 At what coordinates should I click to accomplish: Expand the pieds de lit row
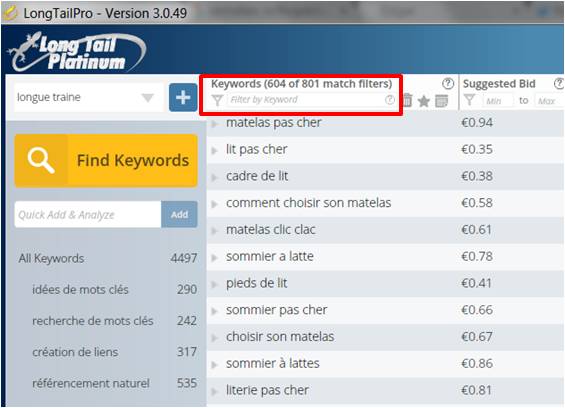[215, 285]
